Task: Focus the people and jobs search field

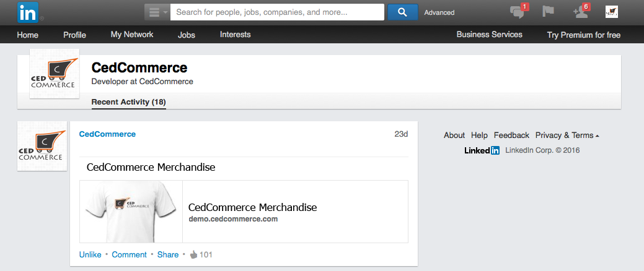Action: tap(277, 12)
